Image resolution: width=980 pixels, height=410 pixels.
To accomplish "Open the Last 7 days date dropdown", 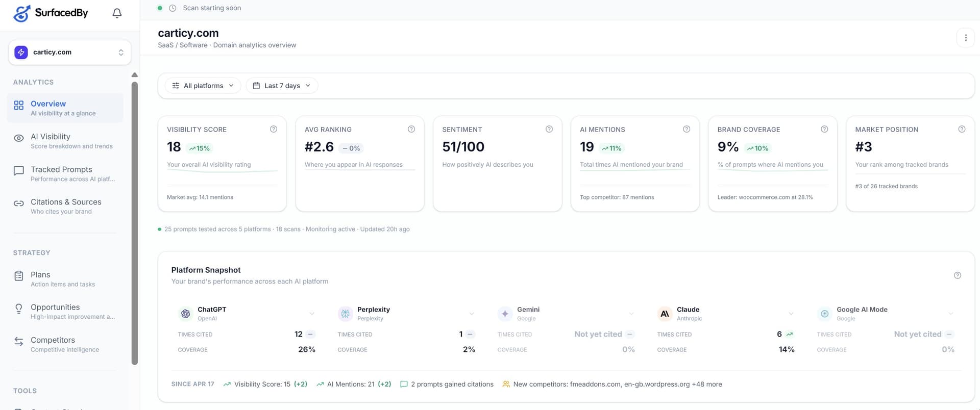I will point(282,86).
